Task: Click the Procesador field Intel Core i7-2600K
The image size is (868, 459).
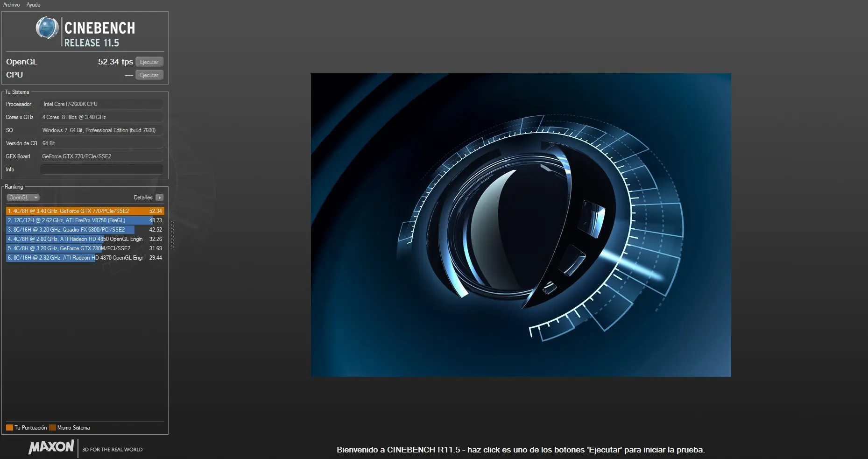Action: tap(102, 104)
